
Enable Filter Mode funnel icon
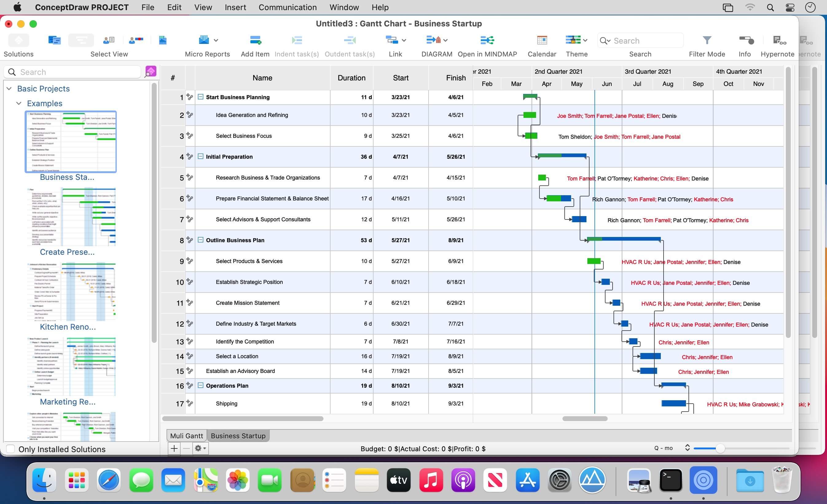(x=707, y=41)
